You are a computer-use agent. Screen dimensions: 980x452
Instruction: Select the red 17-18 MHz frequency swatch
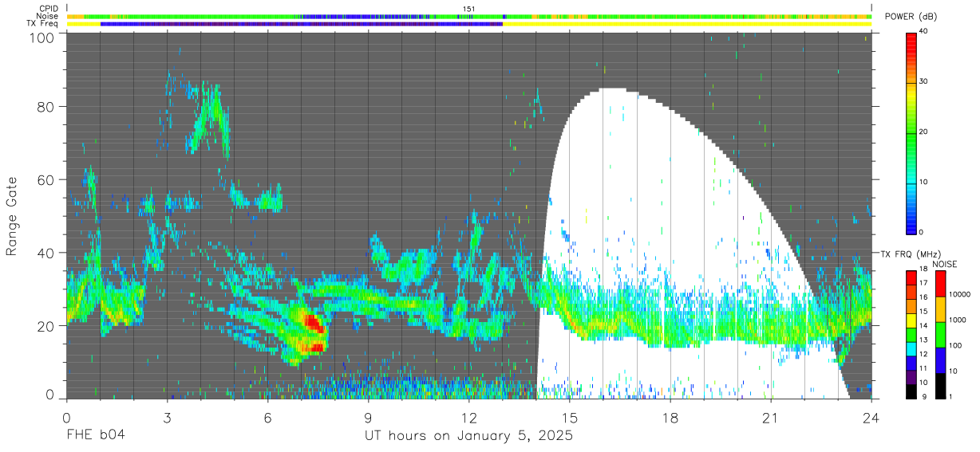[x=911, y=277]
